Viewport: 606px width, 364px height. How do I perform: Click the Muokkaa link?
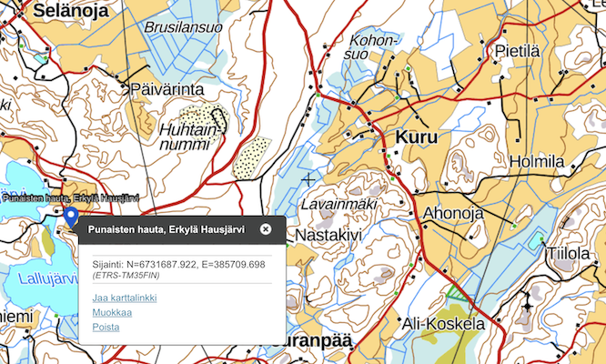(x=112, y=313)
